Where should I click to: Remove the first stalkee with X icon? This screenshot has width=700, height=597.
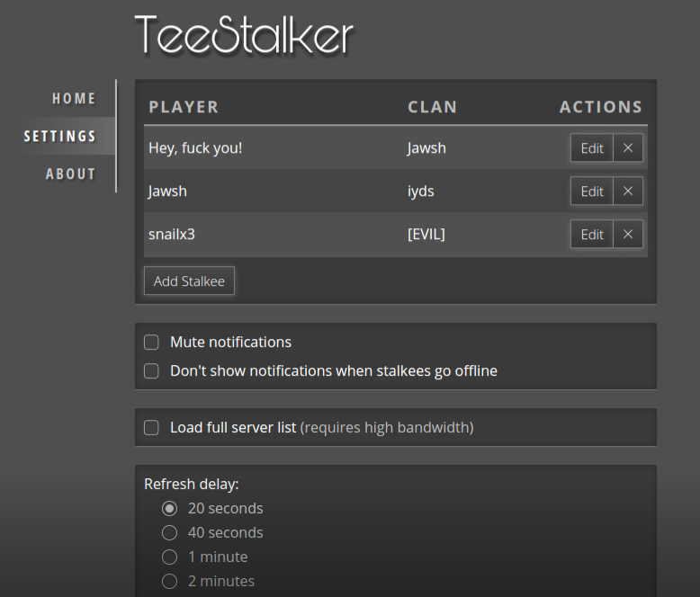pyautogui.click(x=628, y=147)
